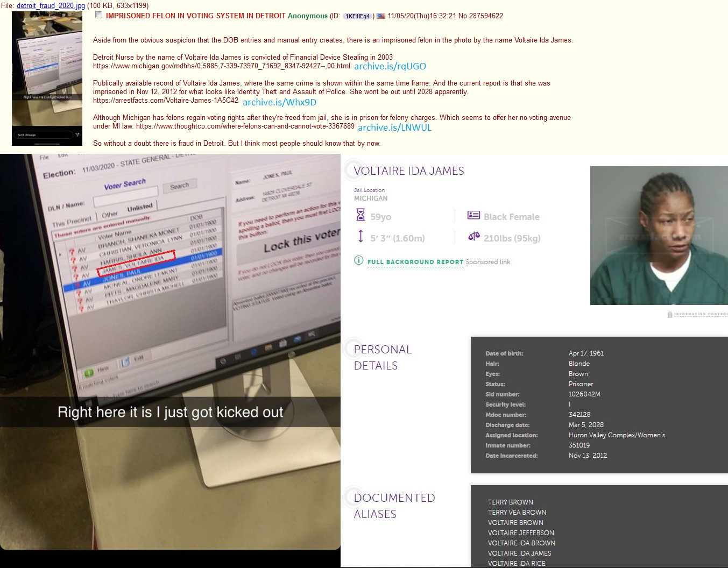Image resolution: width=728 pixels, height=568 pixels.
Task: Click the hourglass age icon beside 59yo
Action: (361, 215)
